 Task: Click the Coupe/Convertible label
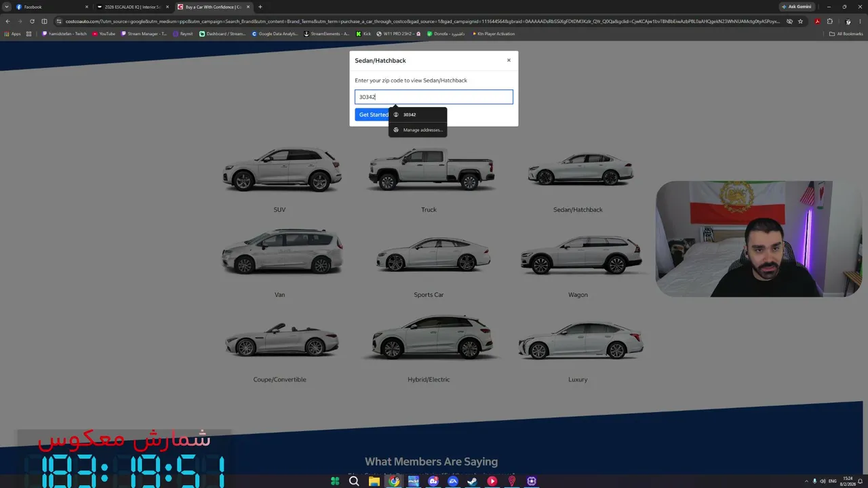click(x=279, y=380)
